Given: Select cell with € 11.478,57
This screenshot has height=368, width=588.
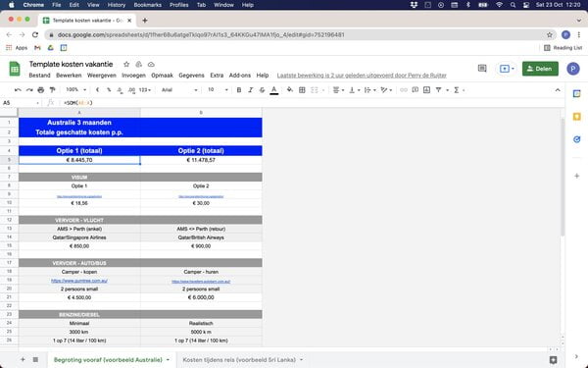Looking at the screenshot, I should click(x=201, y=160).
